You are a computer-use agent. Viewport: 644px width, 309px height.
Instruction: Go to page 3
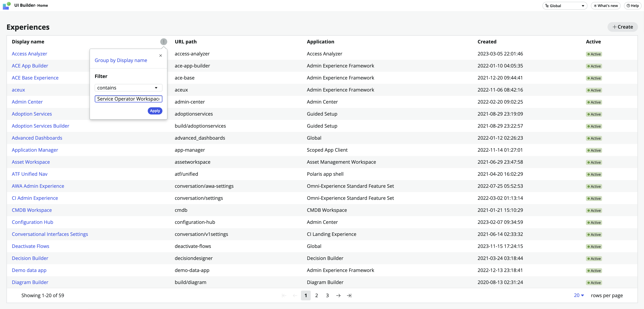(x=327, y=295)
